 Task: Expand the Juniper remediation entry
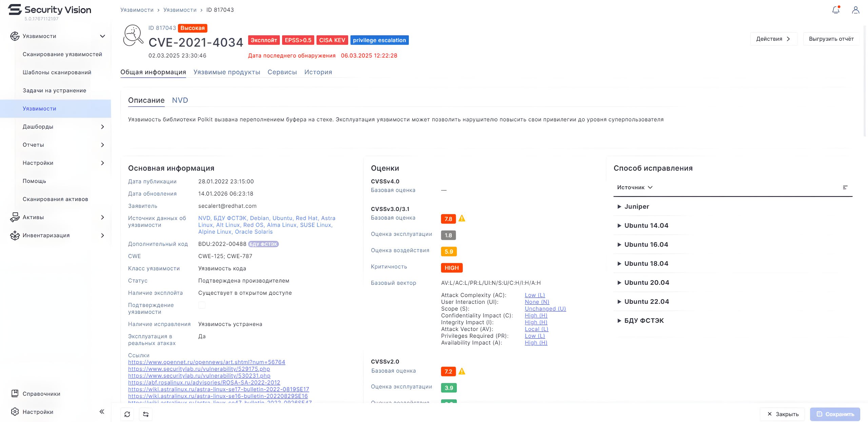619,207
